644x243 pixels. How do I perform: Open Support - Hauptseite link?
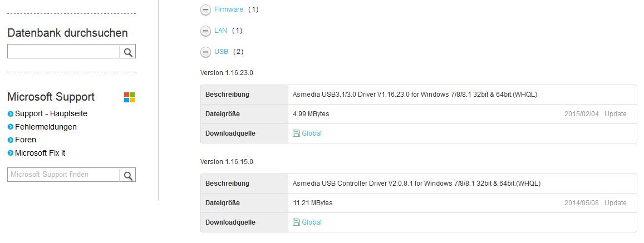[51, 113]
